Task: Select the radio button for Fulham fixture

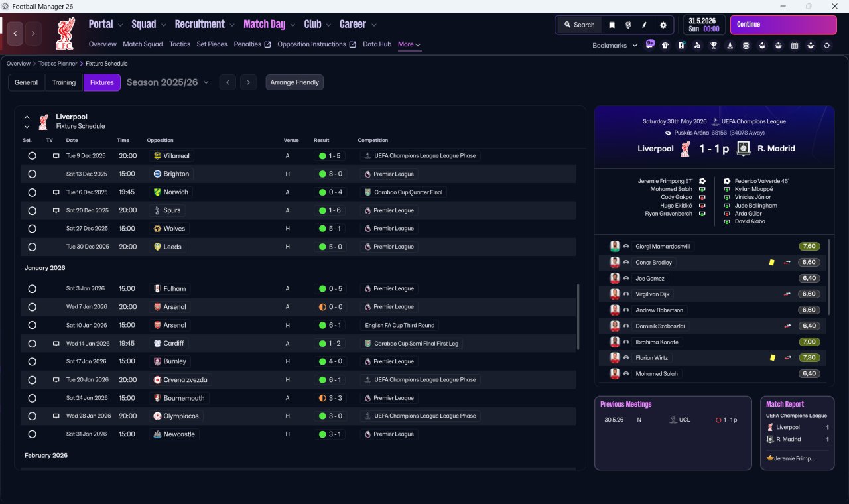Action: point(32,288)
